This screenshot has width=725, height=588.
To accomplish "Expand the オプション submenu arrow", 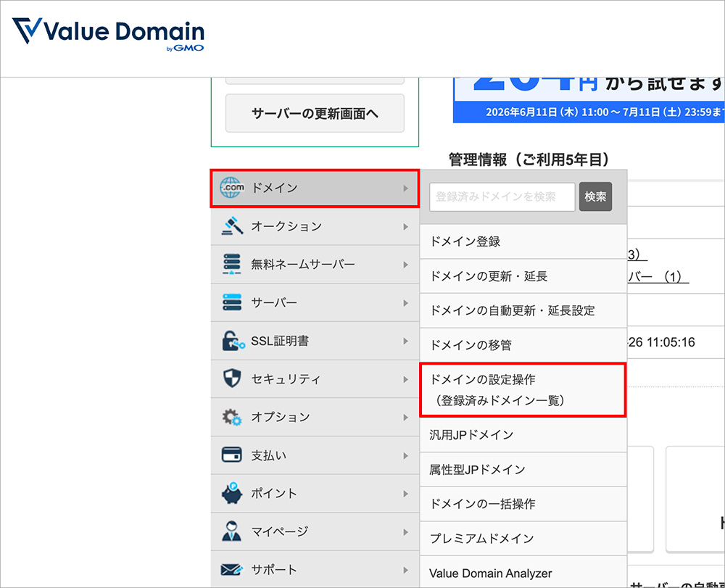I will pyautogui.click(x=405, y=418).
